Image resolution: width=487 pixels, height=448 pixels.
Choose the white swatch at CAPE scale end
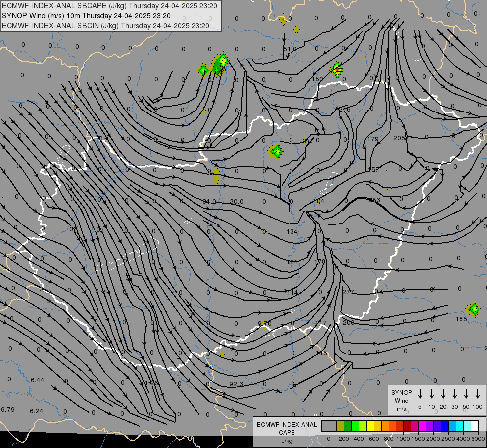tap(474, 426)
